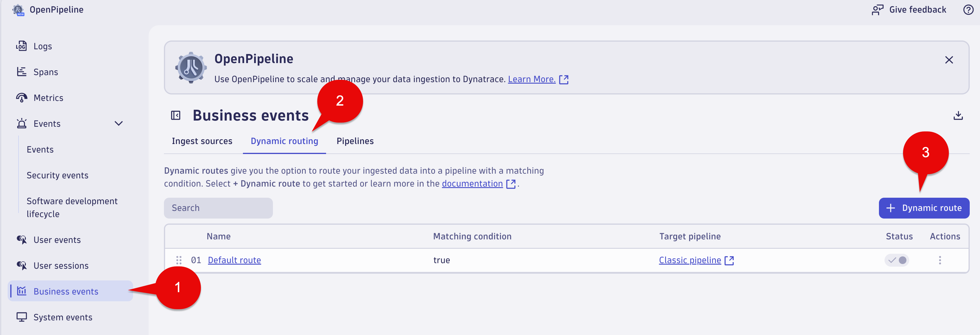Click the Business events page heading
This screenshot has height=335, width=980.
point(251,116)
